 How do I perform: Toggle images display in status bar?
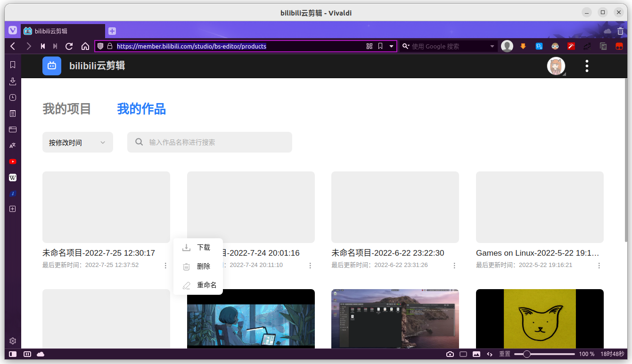476,354
